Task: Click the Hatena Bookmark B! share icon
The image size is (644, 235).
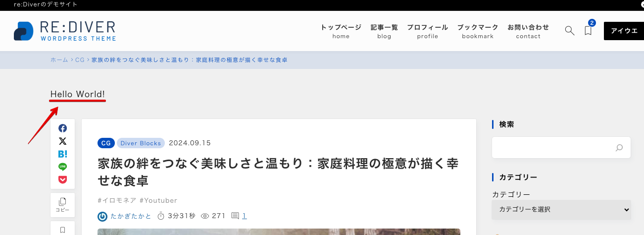Action: click(x=63, y=154)
